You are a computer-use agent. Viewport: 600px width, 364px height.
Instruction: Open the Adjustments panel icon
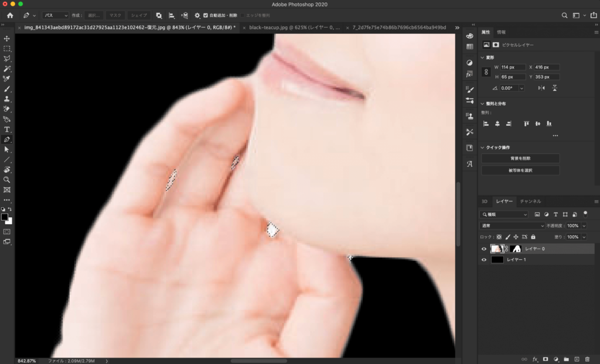[469, 63]
